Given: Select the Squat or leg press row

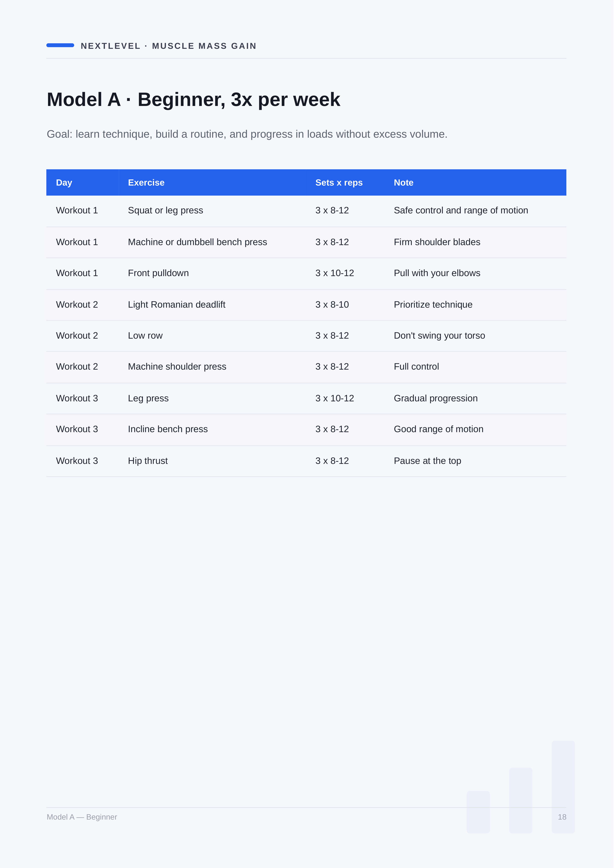Looking at the screenshot, I should pos(306,211).
